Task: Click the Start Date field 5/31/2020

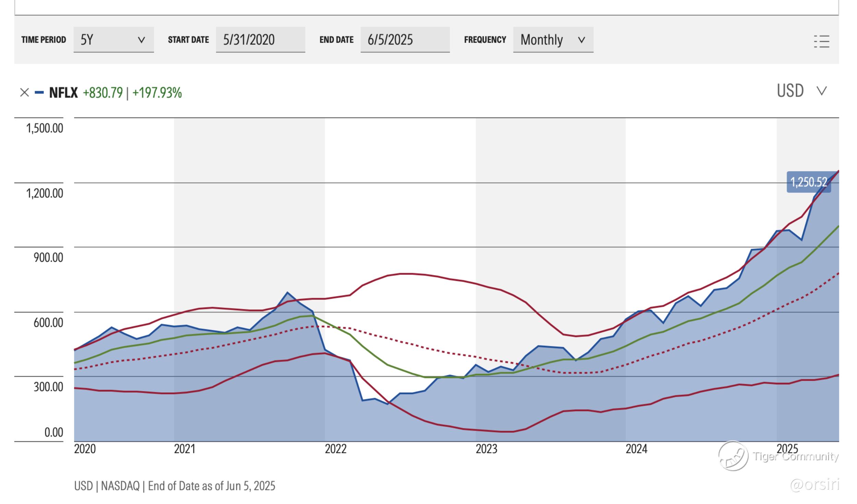Action: [x=260, y=40]
